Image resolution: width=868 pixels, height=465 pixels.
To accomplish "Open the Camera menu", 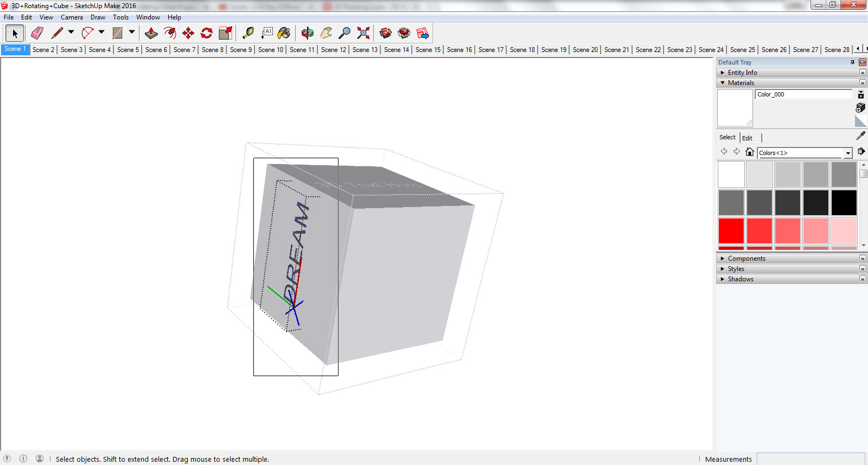I will click(x=72, y=17).
